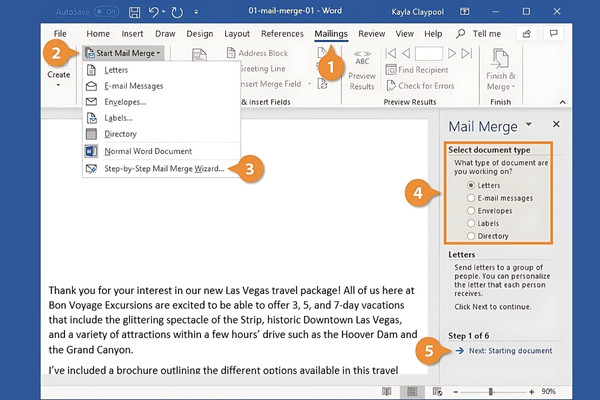Click Find Recipient button
Image resolution: width=600 pixels, height=400 pixels.
point(417,70)
